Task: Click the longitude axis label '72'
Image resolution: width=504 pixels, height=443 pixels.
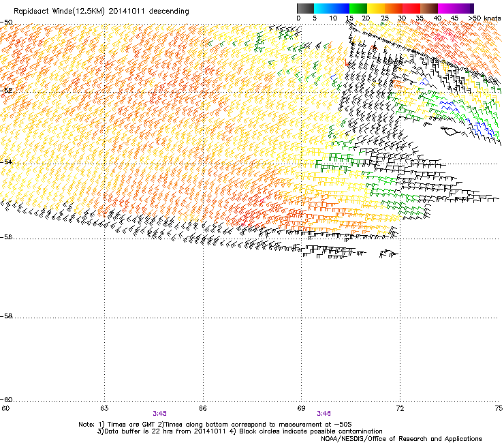Action: tap(400, 408)
